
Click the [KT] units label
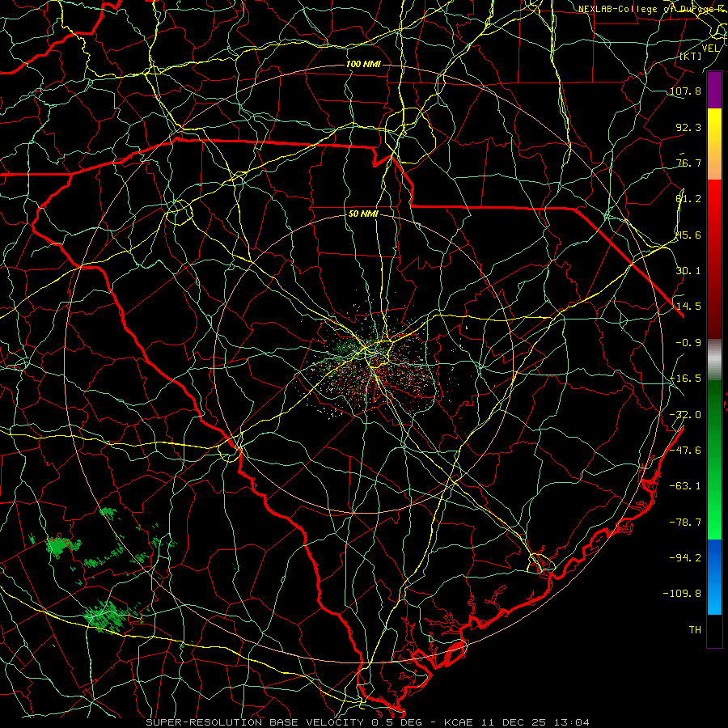tap(691, 56)
